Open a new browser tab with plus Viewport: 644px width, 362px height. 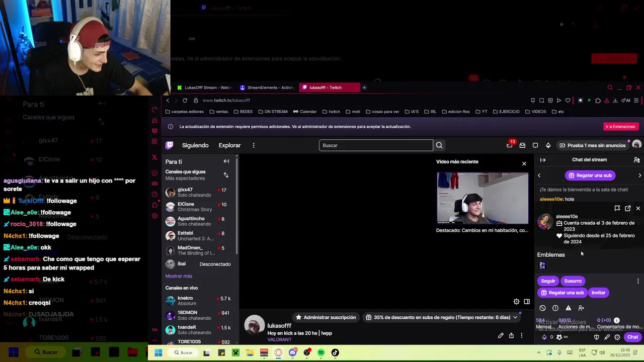tap(364, 87)
